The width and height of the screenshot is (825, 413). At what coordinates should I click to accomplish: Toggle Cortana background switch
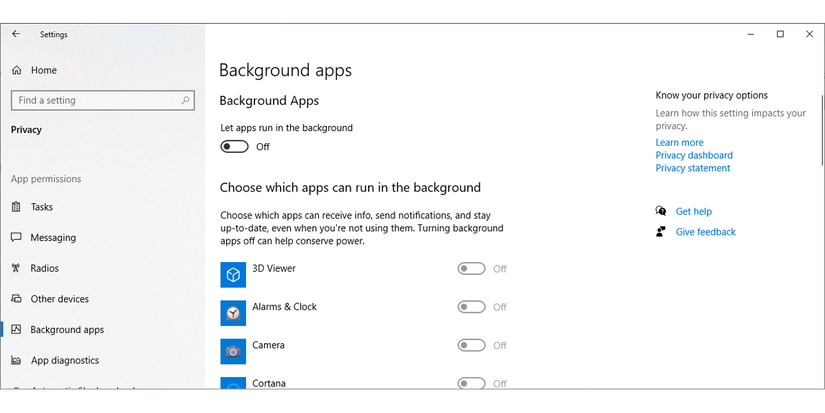pos(471,383)
